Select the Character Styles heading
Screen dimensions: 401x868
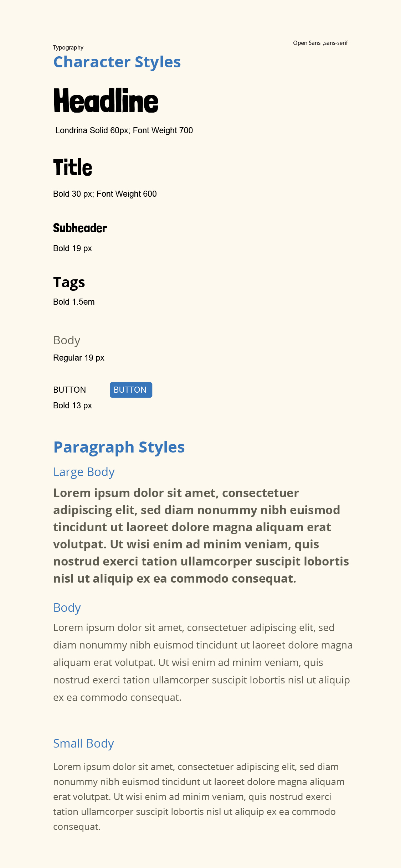click(117, 62)
